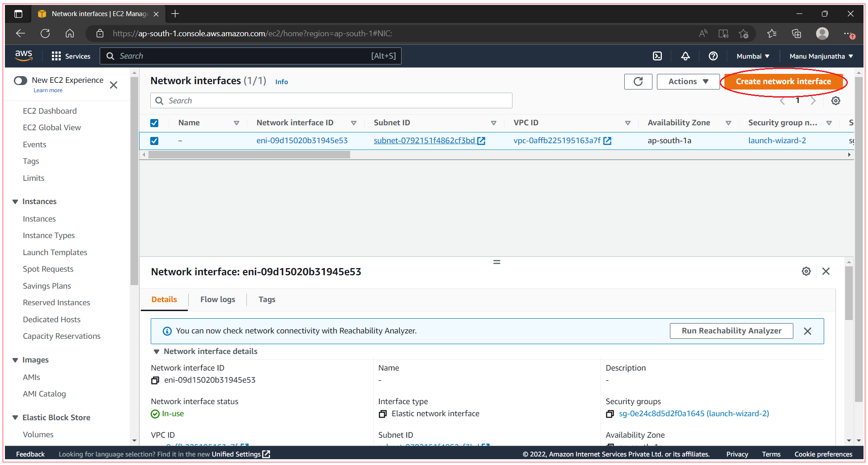Open Launch Templates in sidebar
This screenshot has width=868, height=465.
click(55, 252)
